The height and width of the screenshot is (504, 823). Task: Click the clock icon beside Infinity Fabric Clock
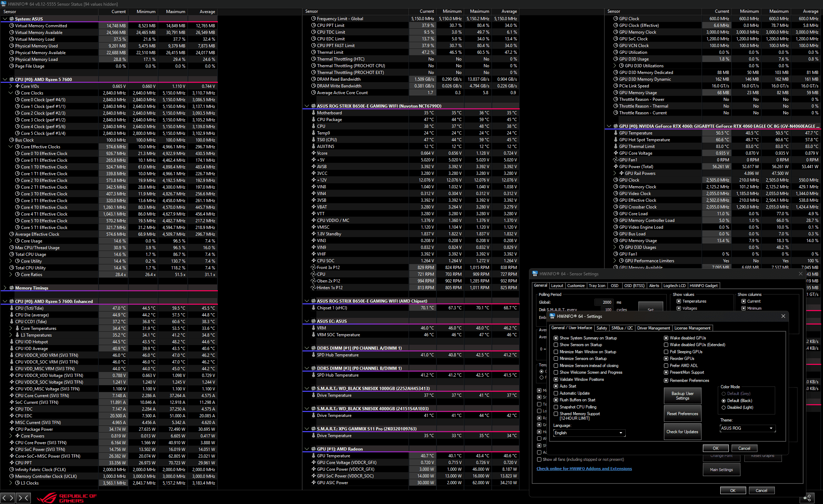click(x=12, y=469)
